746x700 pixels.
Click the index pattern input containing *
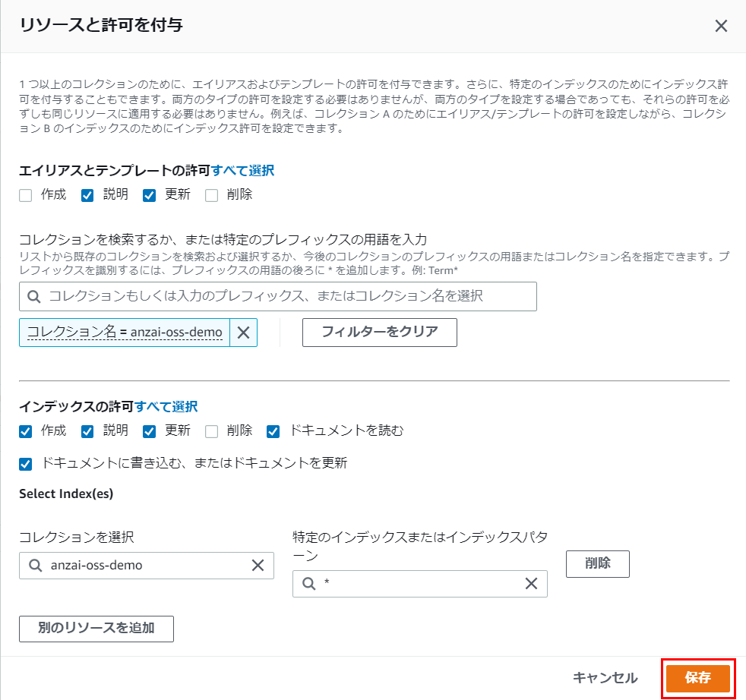420,584
